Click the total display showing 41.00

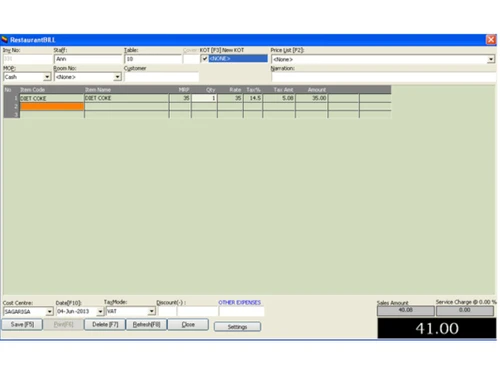tap(437, 328)
